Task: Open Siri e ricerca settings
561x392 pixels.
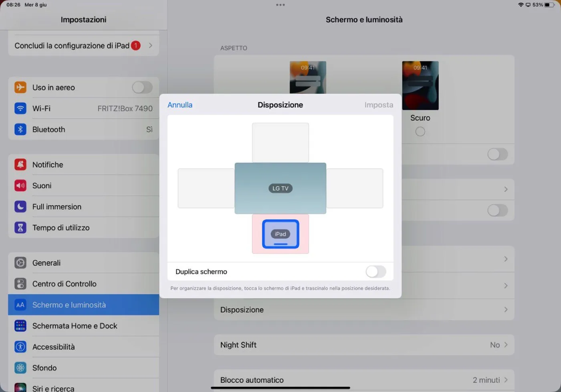Action: (x=53, y=387)
